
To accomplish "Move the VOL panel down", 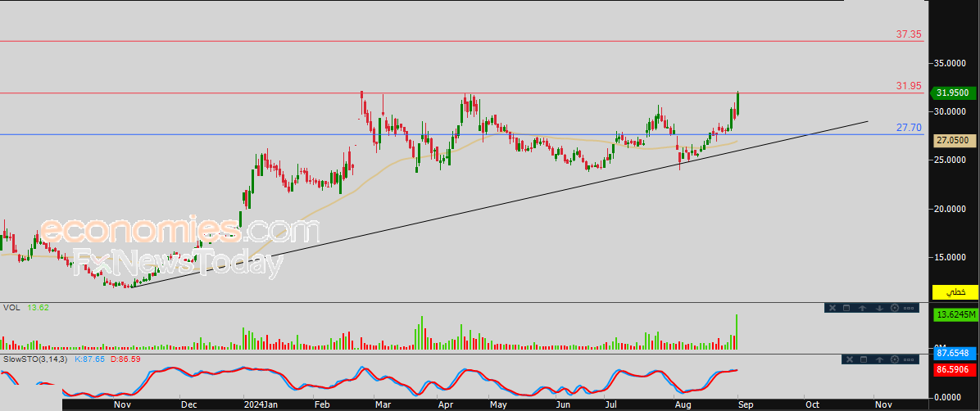I will click(879, 308).
